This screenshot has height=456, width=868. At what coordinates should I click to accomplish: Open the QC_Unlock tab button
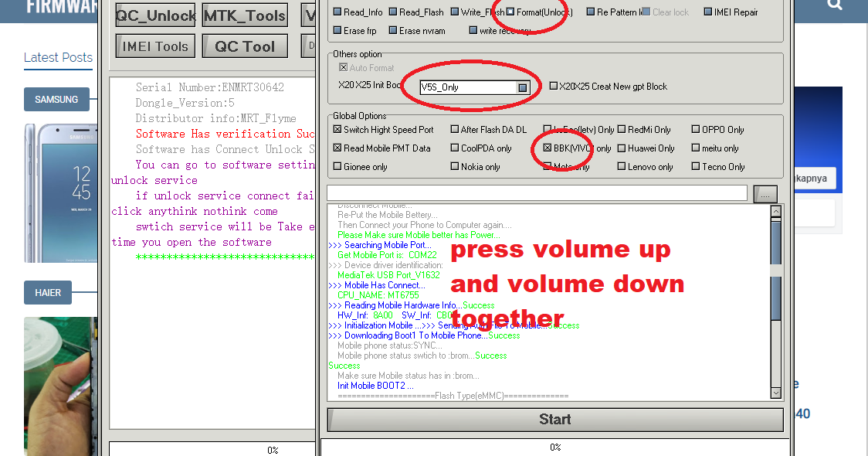pos(155,15)
